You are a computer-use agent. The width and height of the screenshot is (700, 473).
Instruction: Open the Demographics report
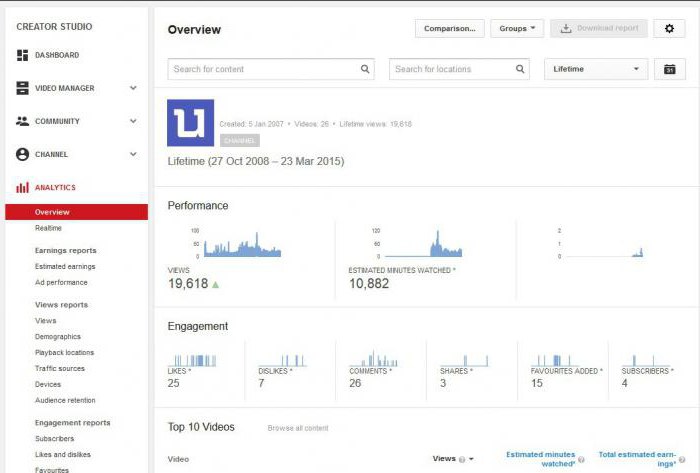pyautogui.click(x=58, y=336)
